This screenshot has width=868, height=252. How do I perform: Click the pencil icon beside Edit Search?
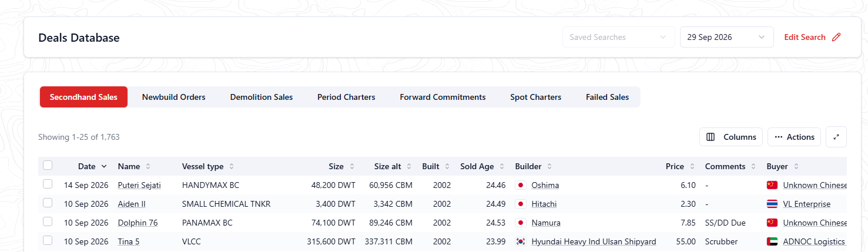[x=836, y=37]
